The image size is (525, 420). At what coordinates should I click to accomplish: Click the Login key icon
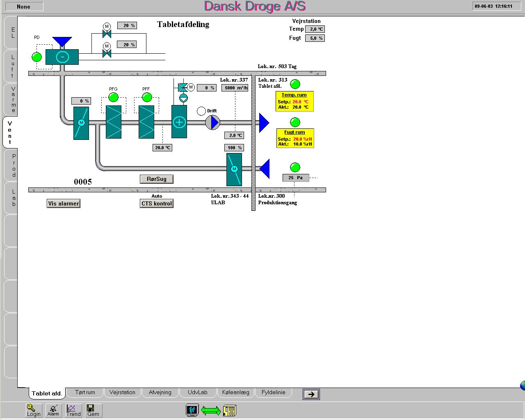click(34, 410)
